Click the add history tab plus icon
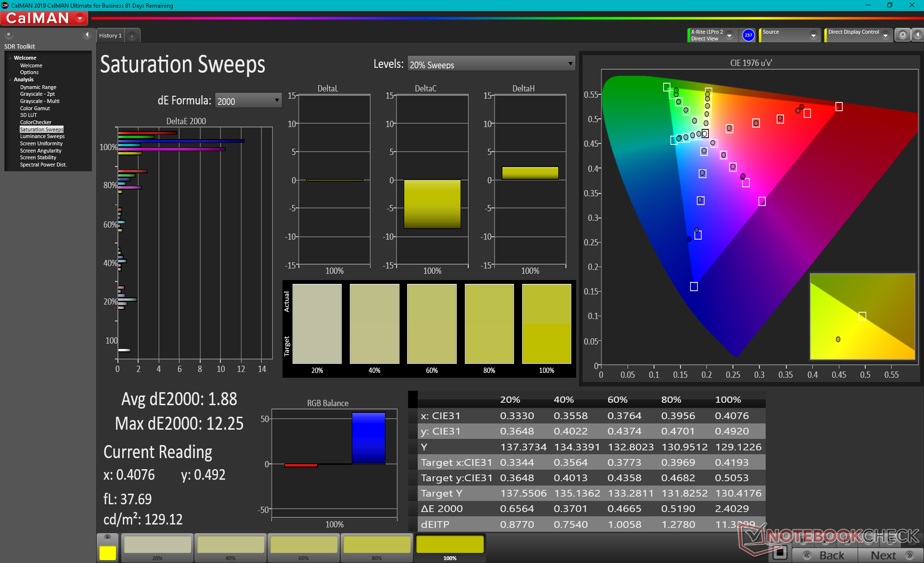 [132, 36]
